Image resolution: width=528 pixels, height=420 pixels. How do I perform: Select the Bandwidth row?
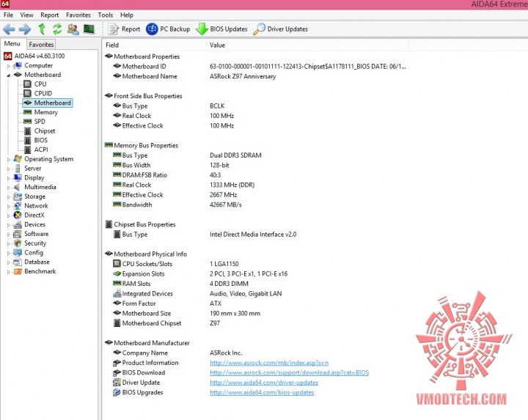pyautogui.click(x=177, y=205)
